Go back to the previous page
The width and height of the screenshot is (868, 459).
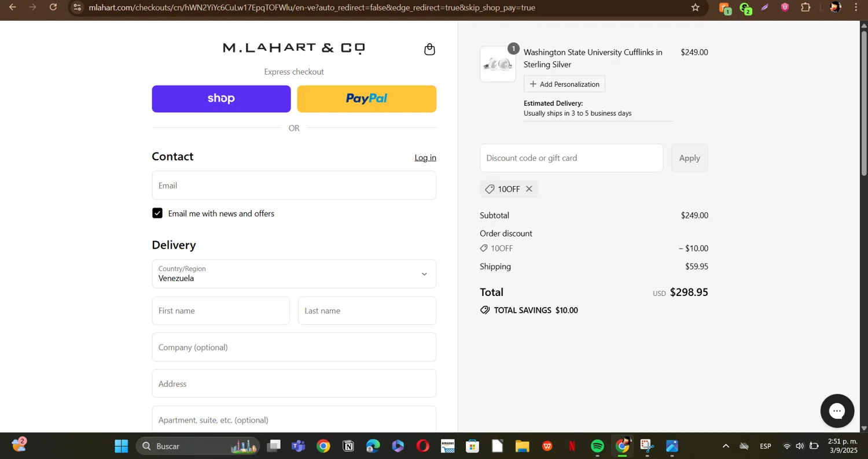tap(12, 8)
